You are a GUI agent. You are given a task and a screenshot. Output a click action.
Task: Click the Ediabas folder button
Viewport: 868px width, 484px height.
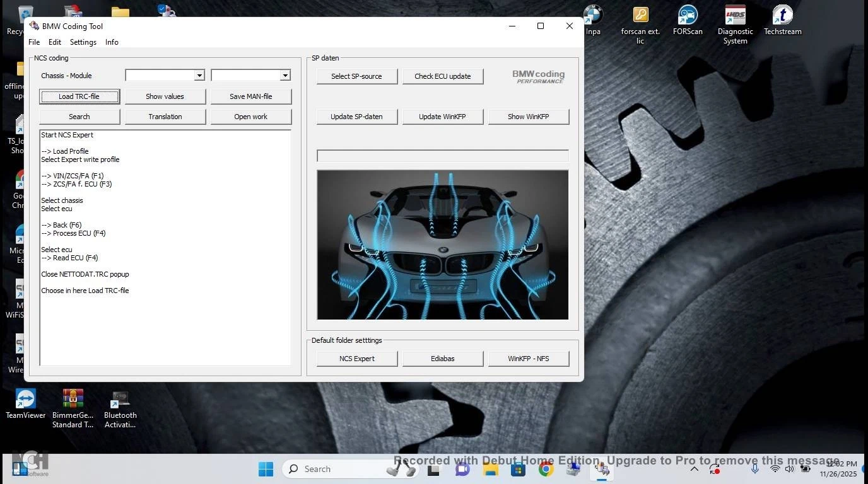[x=443, y=359]
